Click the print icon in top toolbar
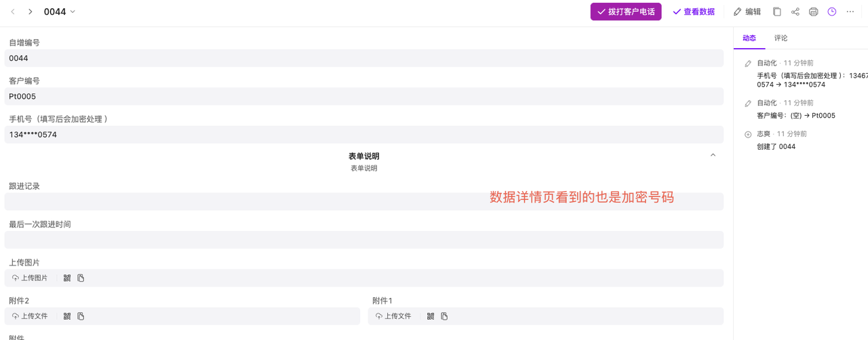The height and width of the screenshot is (340, 868). [x=813, y=12]
